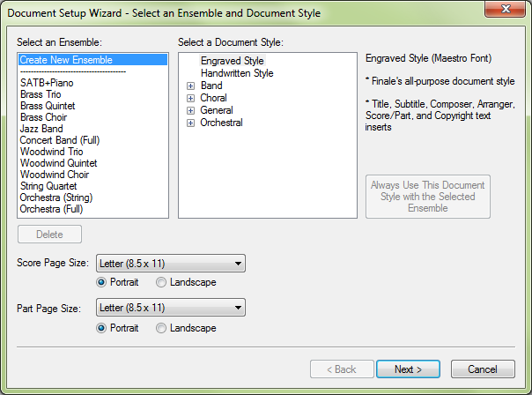Highlight Create New Ensemble entry

[x=67, y=60]
